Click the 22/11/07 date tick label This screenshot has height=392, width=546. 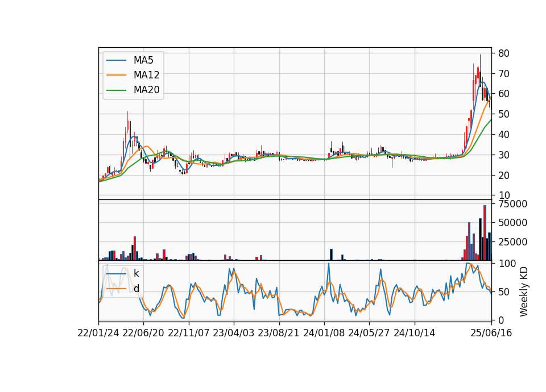[x=189, y=333]
